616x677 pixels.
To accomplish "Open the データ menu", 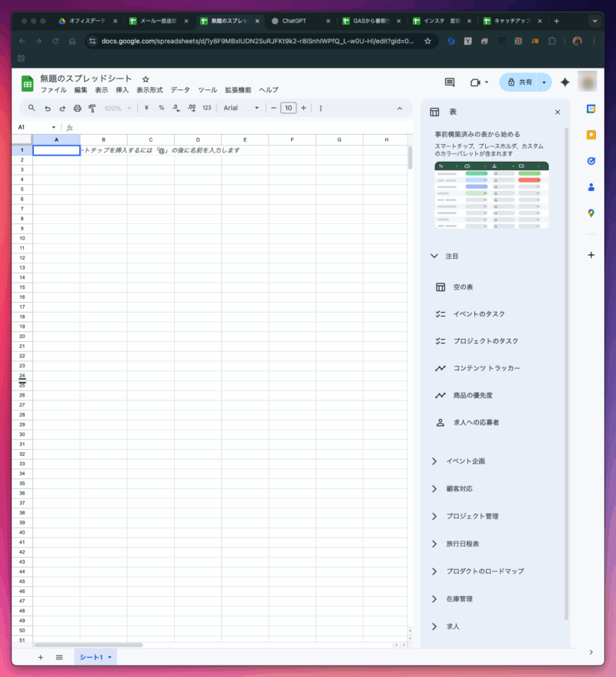I will (180, 90).
